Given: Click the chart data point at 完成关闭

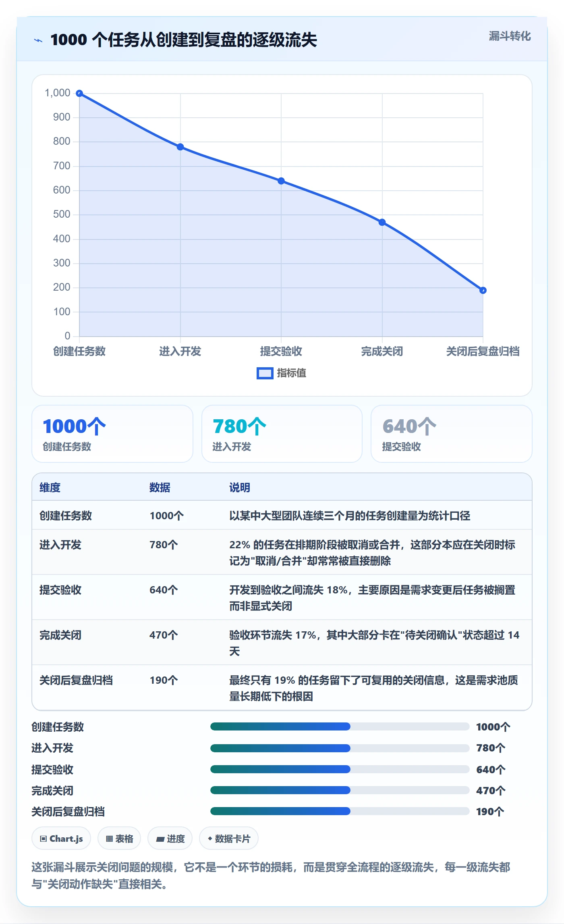Looking at the screenshot, I should tap(382, 222).
